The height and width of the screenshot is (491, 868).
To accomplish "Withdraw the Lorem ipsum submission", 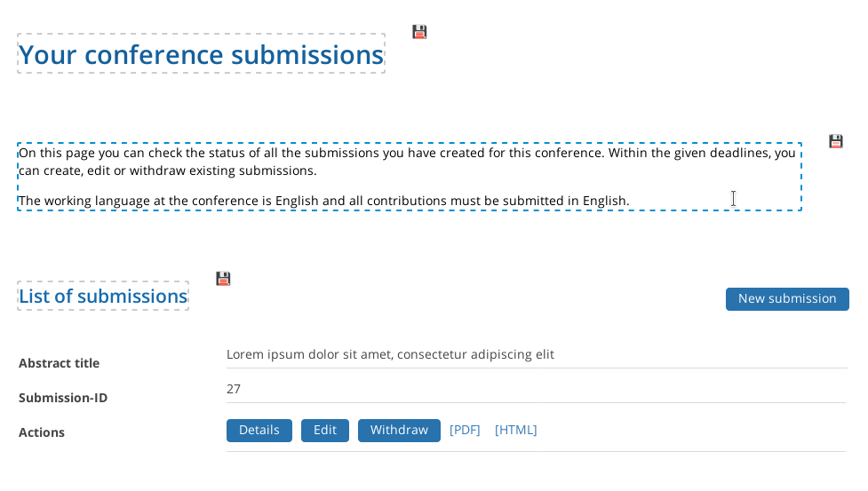I will (x=399, y=430).
